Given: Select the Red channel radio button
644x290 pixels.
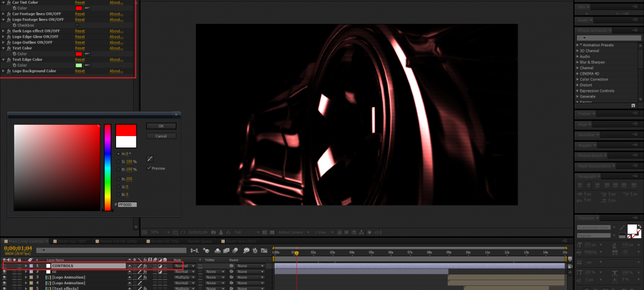Looking at the screenshot, I should [x=119, y=179].
